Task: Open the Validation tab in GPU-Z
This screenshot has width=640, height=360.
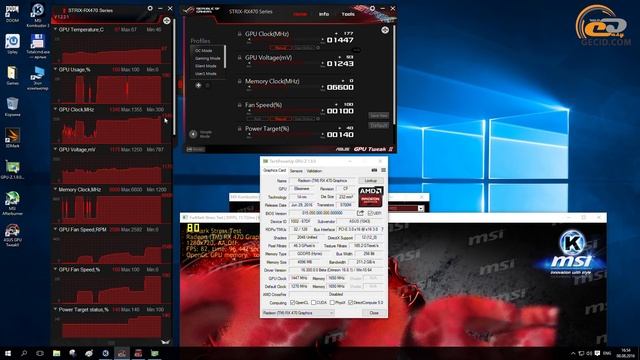Action: pyautogui.click(x=314, y=171)
